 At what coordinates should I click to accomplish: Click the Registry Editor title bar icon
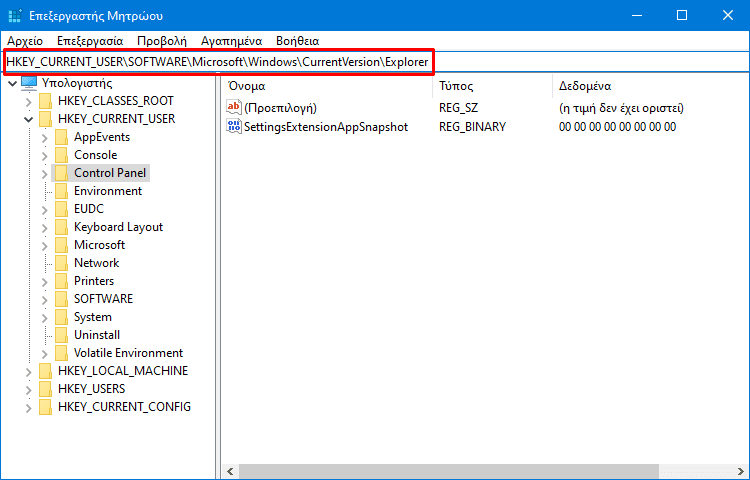[15, 16]
